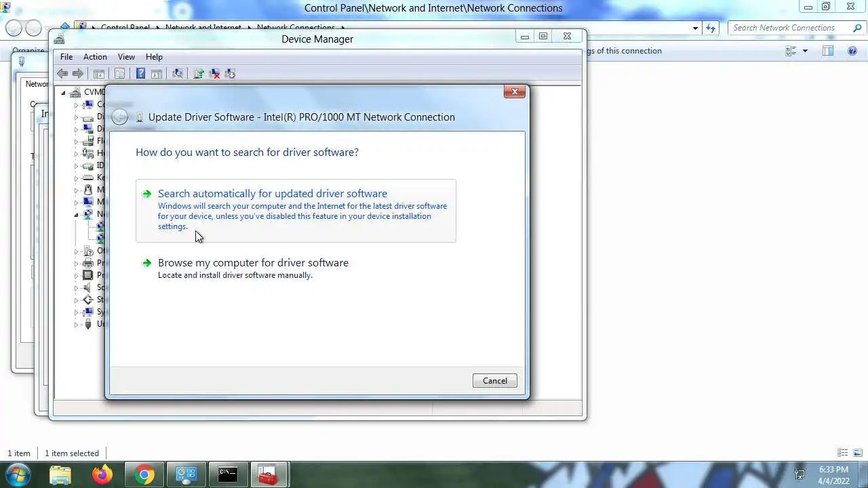Image resolution: width=868 pixels, height=488 pixels.
Task: Collapse the Network adapters category node
Action: pos(76,215)
